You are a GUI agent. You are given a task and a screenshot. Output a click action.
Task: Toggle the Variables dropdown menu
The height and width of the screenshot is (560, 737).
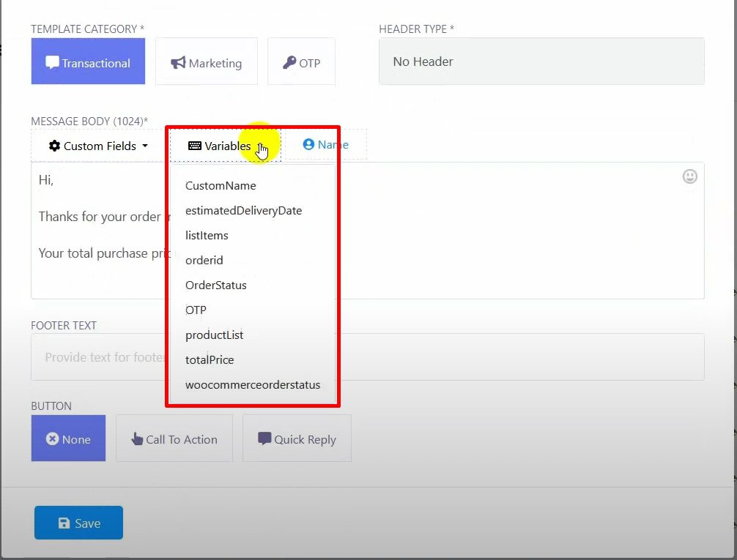(226, 146)
